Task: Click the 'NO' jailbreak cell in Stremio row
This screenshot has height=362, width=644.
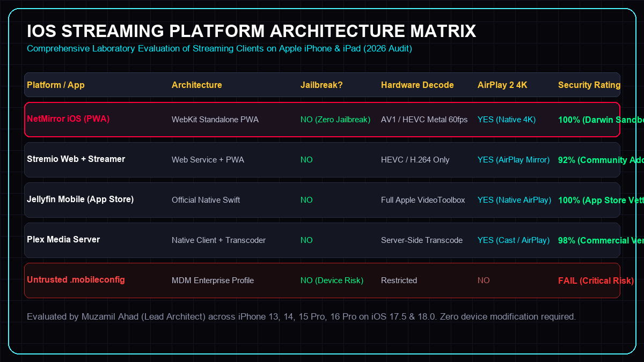Action: pos(306,160)
